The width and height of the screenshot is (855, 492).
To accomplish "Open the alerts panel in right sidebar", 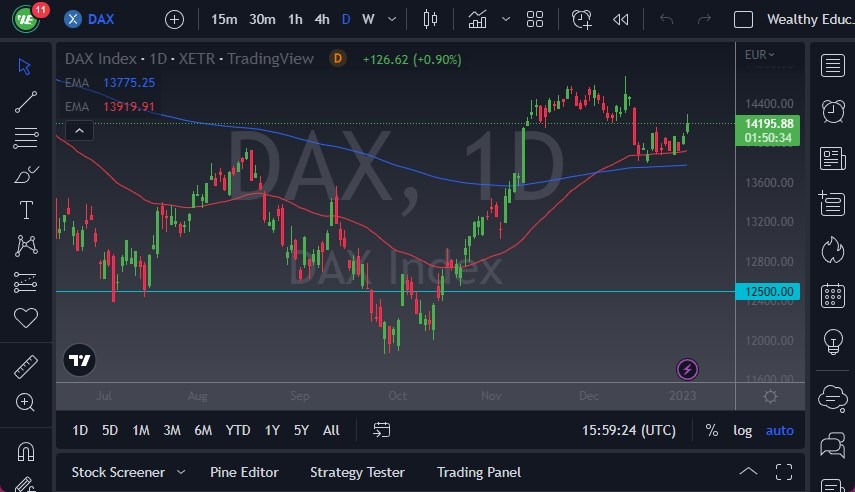I will [x=833, y=111].
